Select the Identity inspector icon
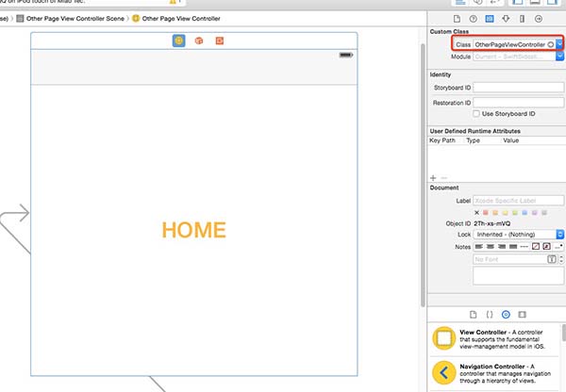Screen dimensions: 566x392 (490, 18)
